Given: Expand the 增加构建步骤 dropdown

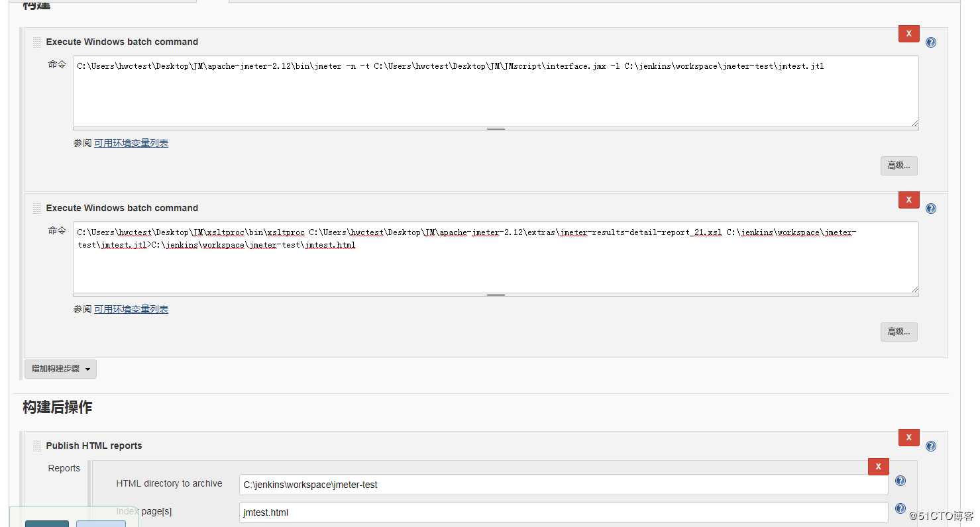Looking at the screenshot, I should (60, 369).
